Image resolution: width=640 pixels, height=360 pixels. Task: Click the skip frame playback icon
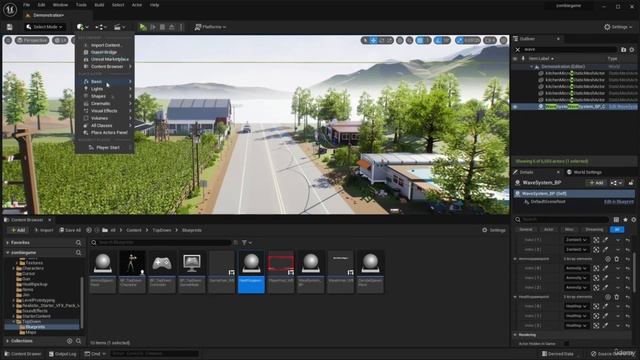coord(153,27)
